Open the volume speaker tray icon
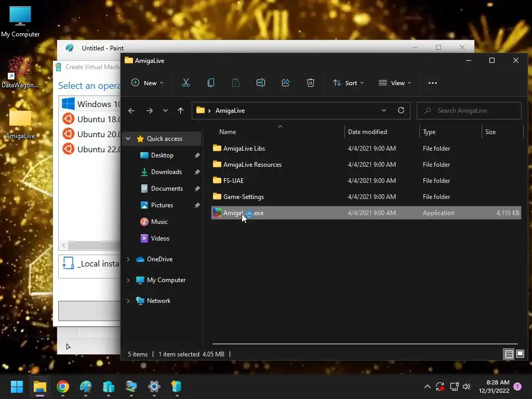Image resolution: width=532 pixels, height=399 pixels. (x=467, y=387)
